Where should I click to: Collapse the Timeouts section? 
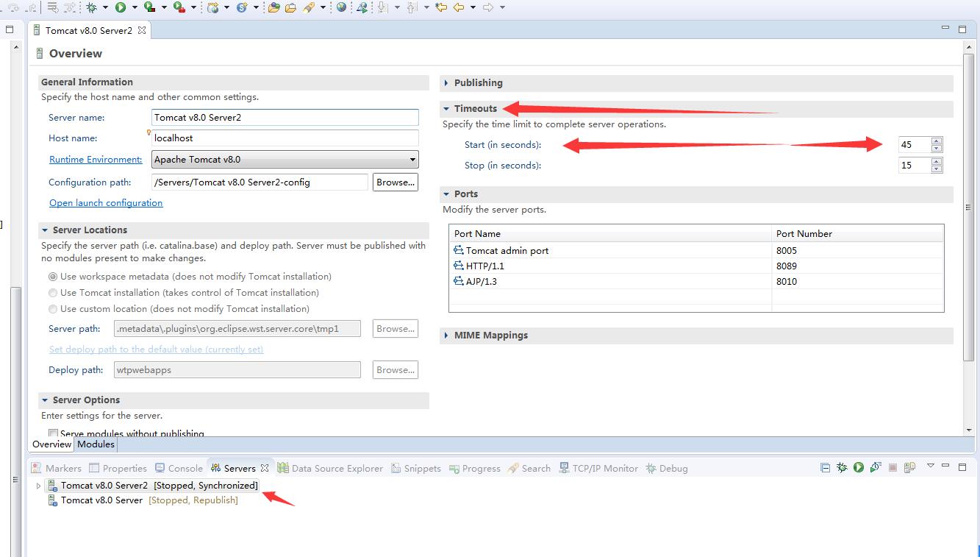click(446, 109)
